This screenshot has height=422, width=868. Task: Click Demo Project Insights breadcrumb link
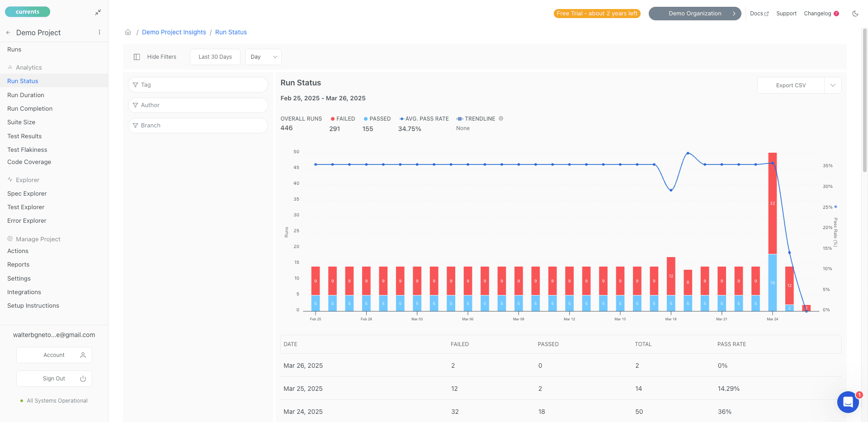(x=174, y=32)
